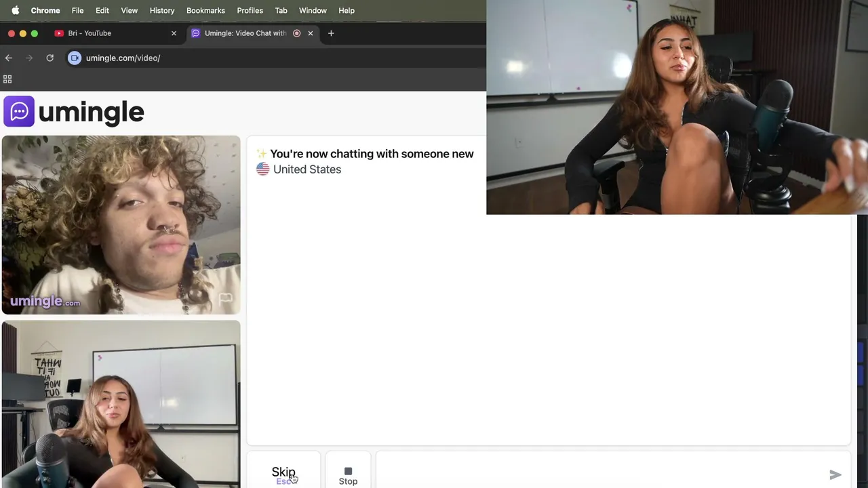This screenshot has height=488, width=868.
Task: Open the View menu
Action: pos(129,10)
